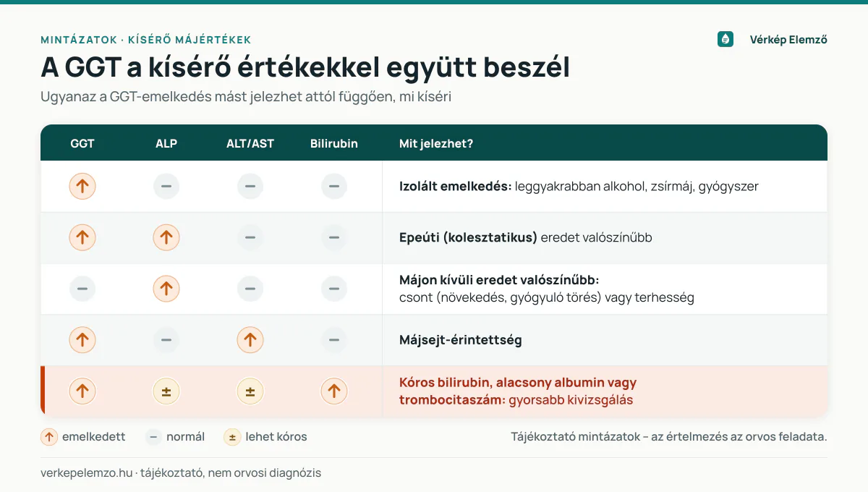
Task: Click the ALP column header
Action: (x=166, y=143)
